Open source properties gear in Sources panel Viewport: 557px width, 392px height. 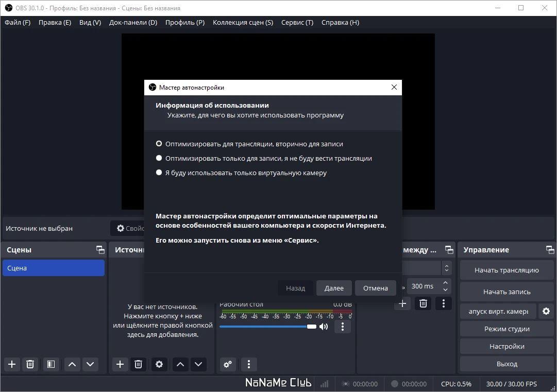tap(159, 364)
